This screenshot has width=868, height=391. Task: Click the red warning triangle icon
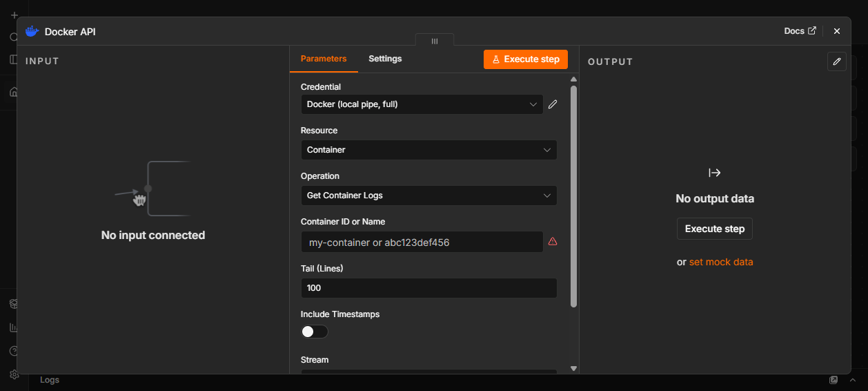coord(553,242)
